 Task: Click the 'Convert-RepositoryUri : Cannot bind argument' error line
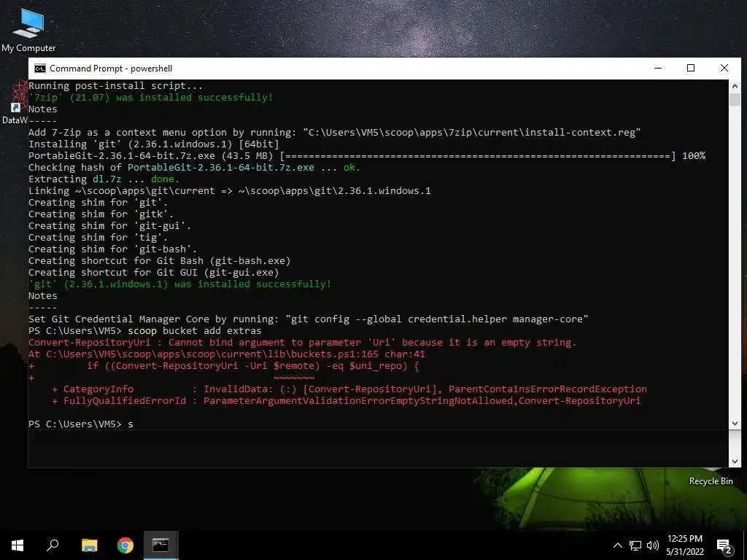point(302,343)
